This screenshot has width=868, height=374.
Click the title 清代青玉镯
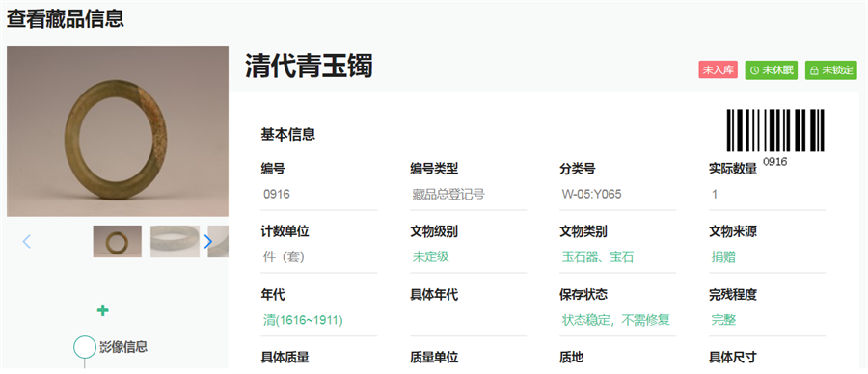click(x=309, y=67)
